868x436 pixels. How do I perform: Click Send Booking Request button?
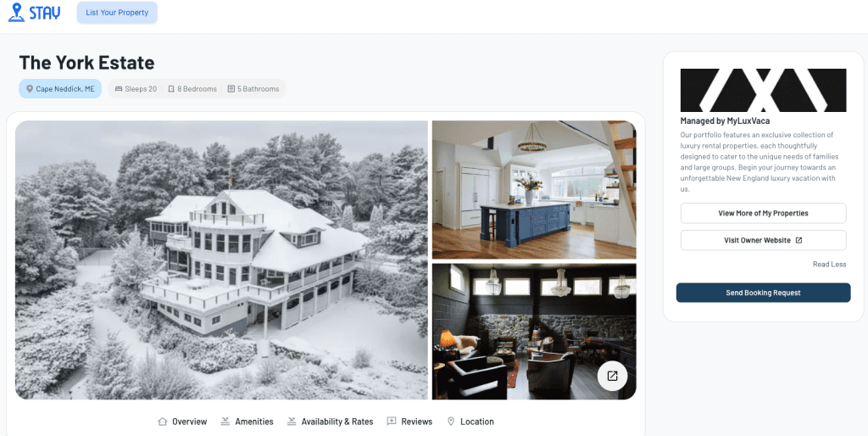764,293
